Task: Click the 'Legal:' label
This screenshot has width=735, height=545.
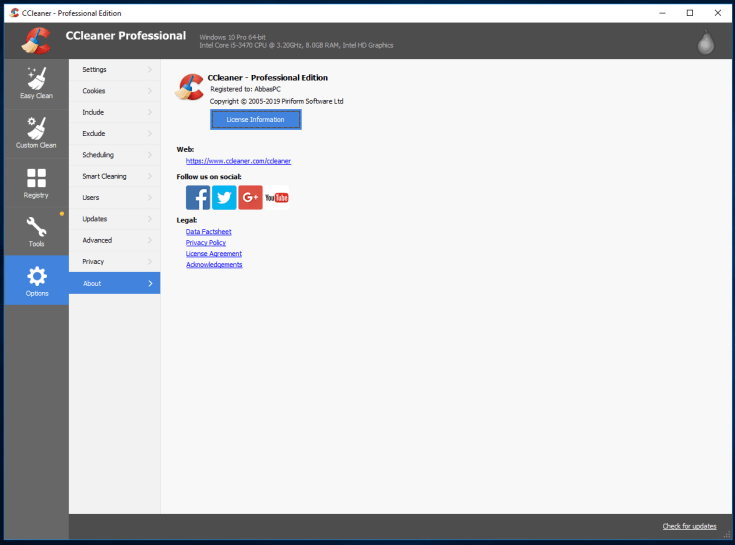Action: (187, 220)
